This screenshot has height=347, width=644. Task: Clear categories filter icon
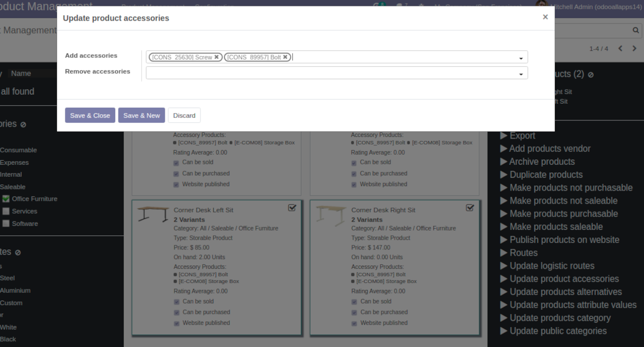23,124
